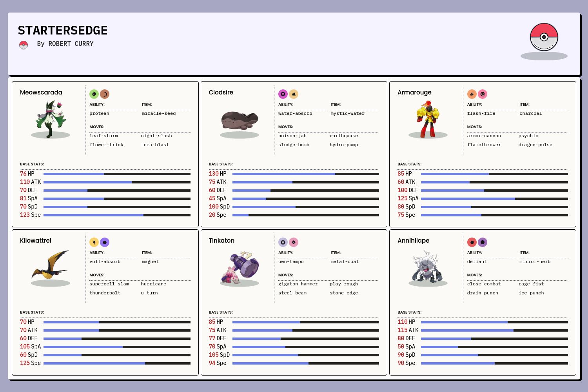
Task: Click Tinkaton's pink Fairy type icon
Action: (294, 242)
